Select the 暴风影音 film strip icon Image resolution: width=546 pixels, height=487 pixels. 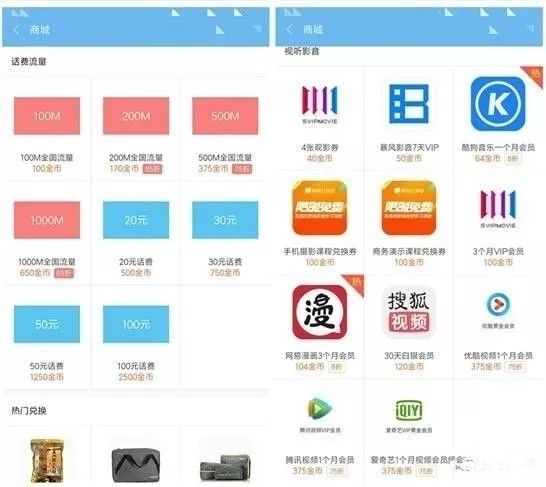pos(409,104)
